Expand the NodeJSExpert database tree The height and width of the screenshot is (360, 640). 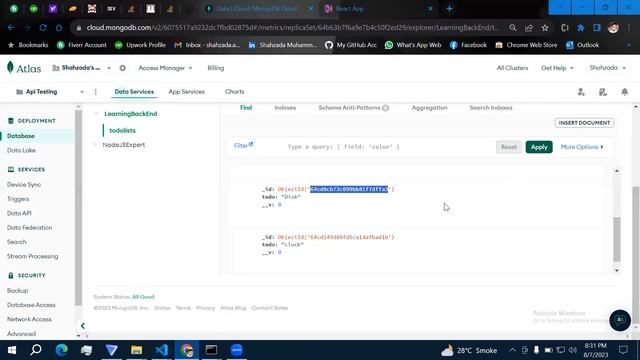[x=96, y=144]
